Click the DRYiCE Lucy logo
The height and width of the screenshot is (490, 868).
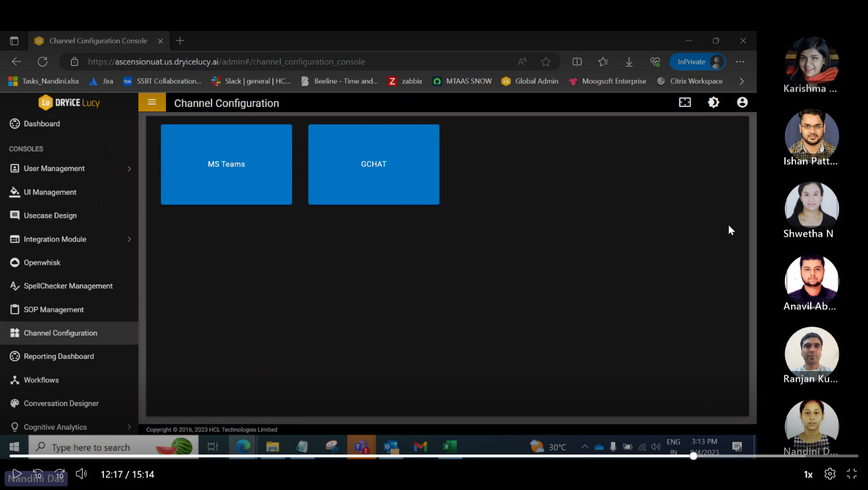[x=69, y=103]
